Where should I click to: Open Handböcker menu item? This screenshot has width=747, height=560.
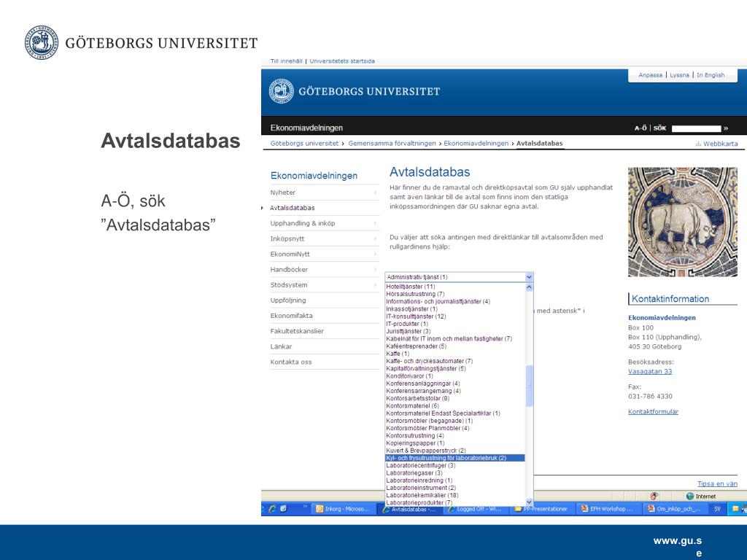coord(289,270)
